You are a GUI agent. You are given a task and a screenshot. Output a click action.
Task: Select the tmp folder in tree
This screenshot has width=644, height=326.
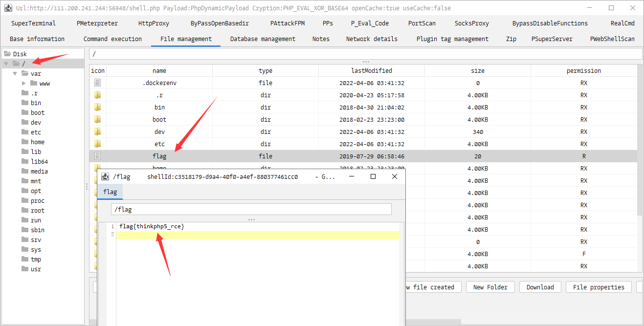pos(36,259)
